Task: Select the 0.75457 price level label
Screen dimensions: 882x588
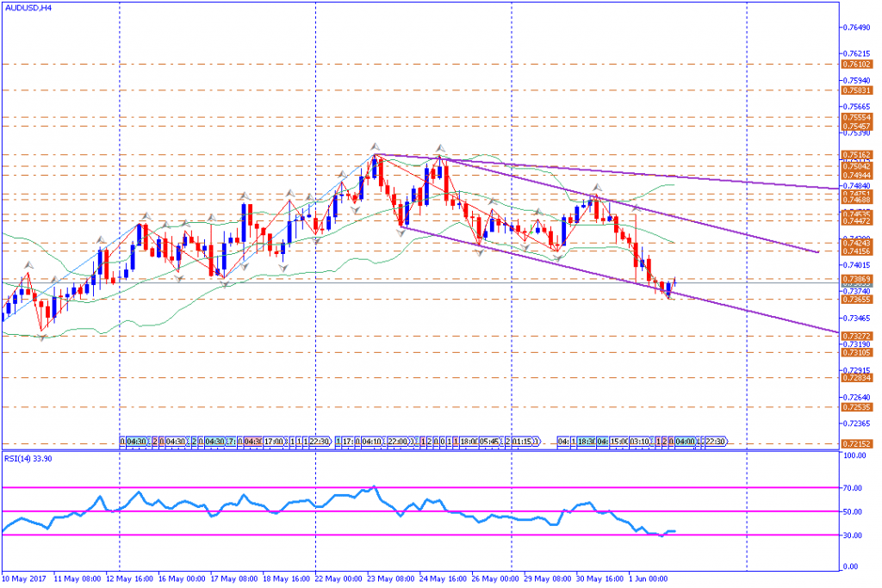Action: tap(857, 127)
